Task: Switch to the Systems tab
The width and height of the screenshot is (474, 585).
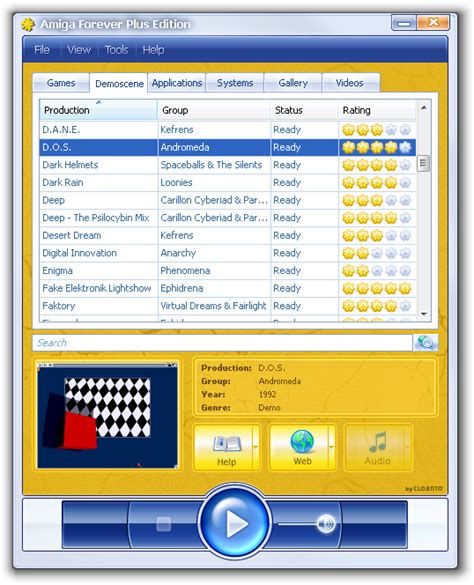Action: click(235, 83)
